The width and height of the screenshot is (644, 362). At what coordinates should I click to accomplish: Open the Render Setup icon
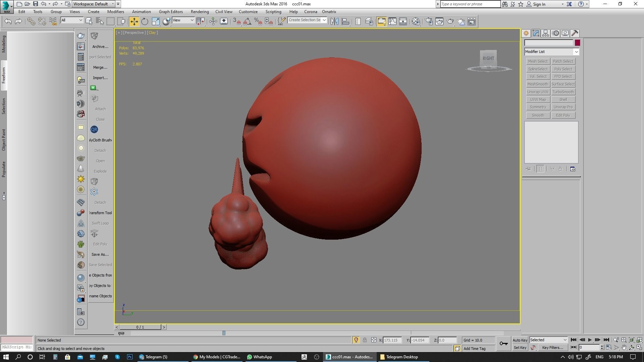click(429, 21)
